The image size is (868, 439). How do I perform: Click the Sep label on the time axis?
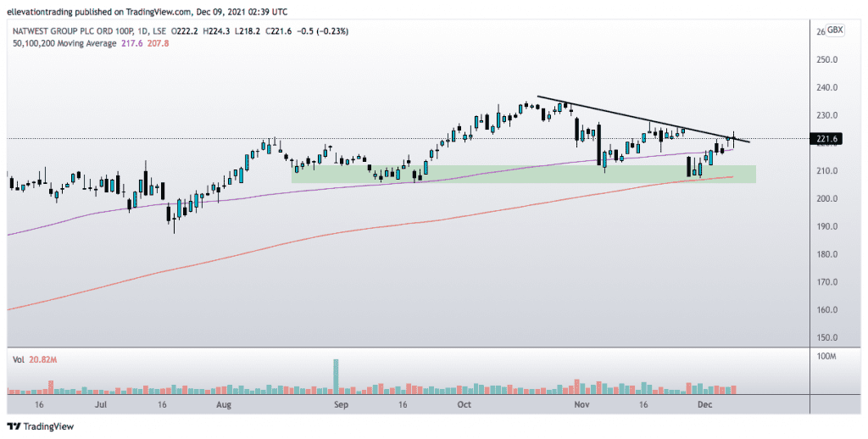click(x=341, y=405)
